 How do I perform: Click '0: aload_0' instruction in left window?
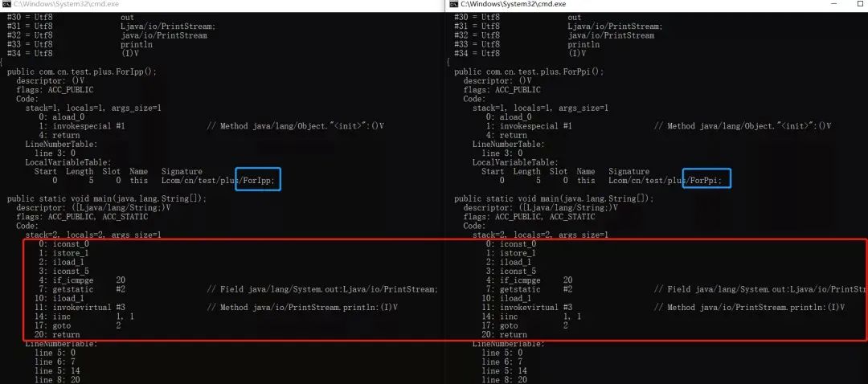(61, 117)
